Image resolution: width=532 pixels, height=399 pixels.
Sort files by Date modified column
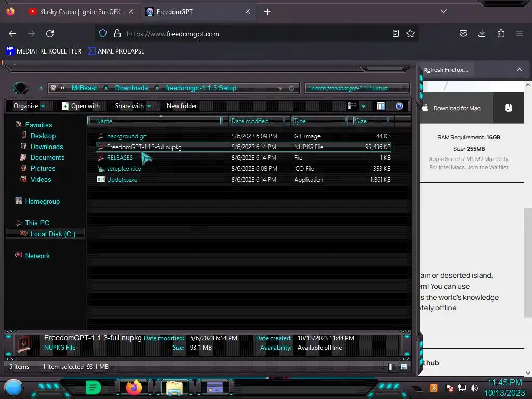[256, 121]
